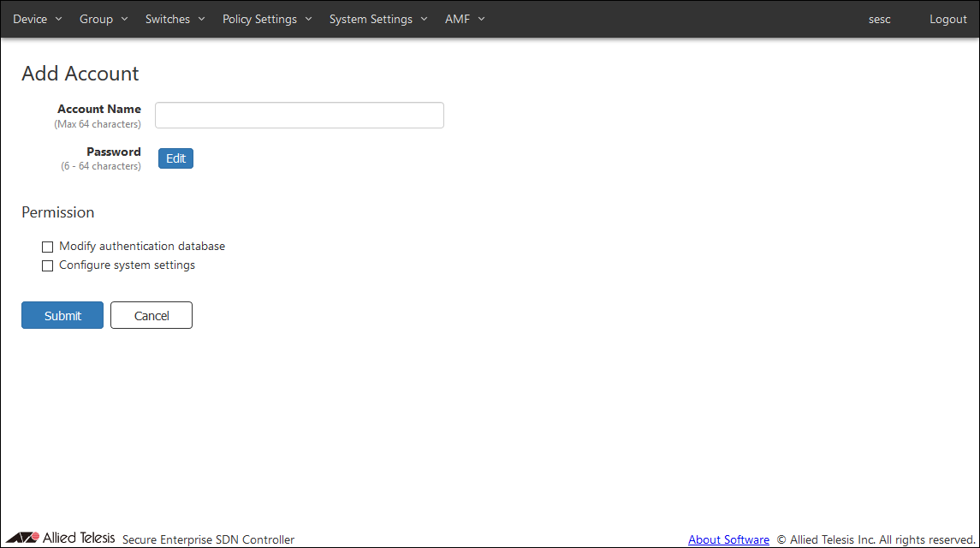Screen dimensions: 980x548
Task: Cancel adding the account
Action: click(151, 315)
